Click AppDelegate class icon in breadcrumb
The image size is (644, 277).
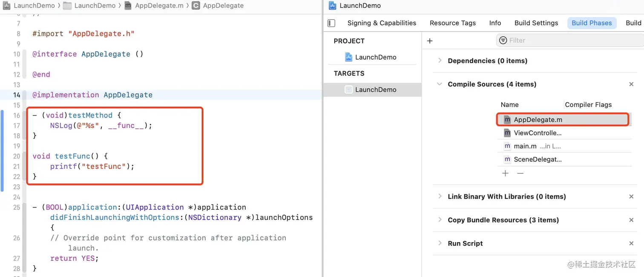point(196,6)
